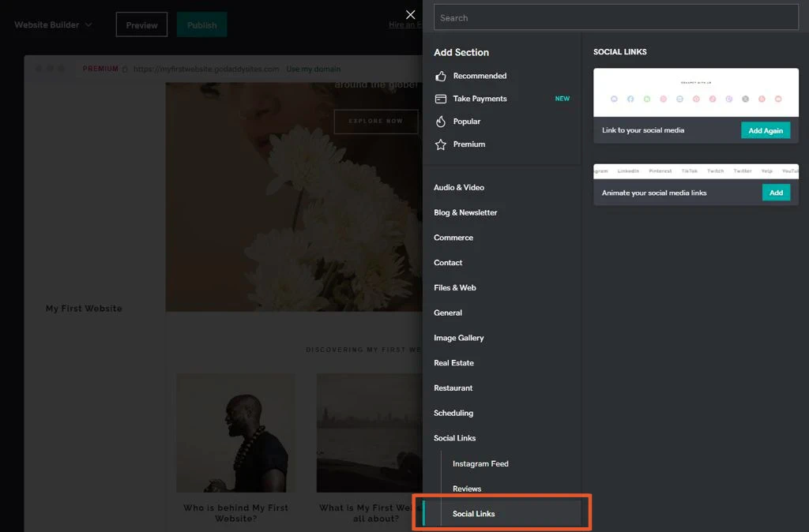The image size is (809, 532).
Task: Click the Publish button
Action: [x=201, y=24]
